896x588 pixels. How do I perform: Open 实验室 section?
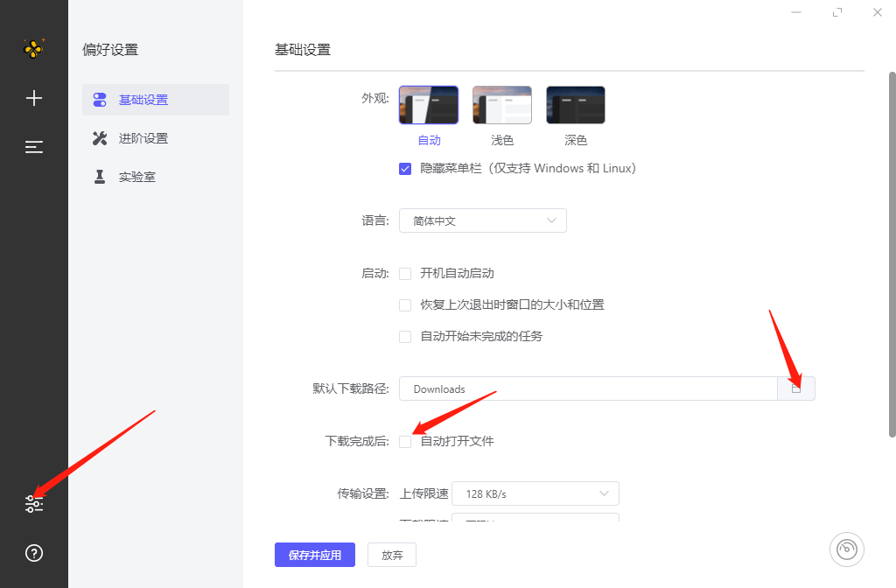[156, 177]
